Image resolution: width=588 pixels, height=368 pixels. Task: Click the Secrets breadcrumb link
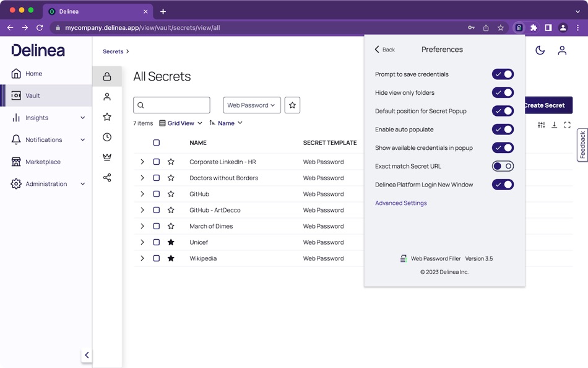[x=113, y=51]
